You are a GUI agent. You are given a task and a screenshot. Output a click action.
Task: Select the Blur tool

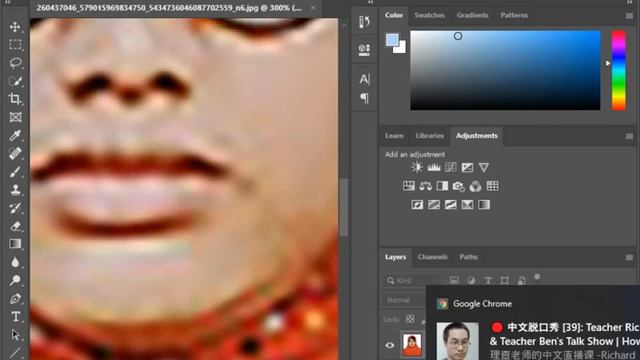click(x=15, y=262)
